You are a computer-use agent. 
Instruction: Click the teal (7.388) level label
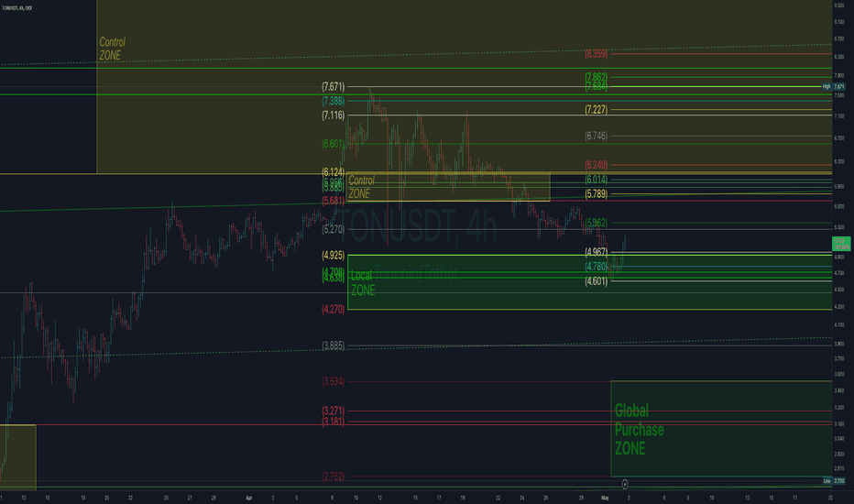point(333,101)
